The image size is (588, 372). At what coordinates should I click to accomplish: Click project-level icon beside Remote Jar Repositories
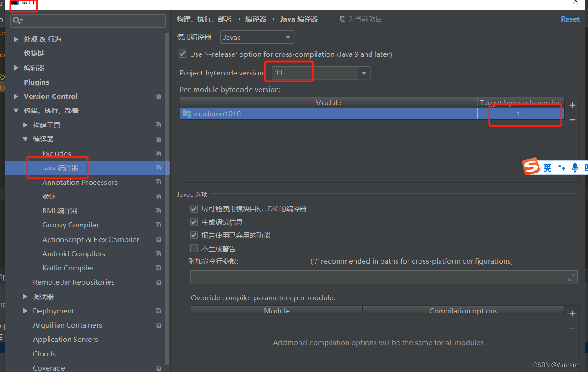158,282
